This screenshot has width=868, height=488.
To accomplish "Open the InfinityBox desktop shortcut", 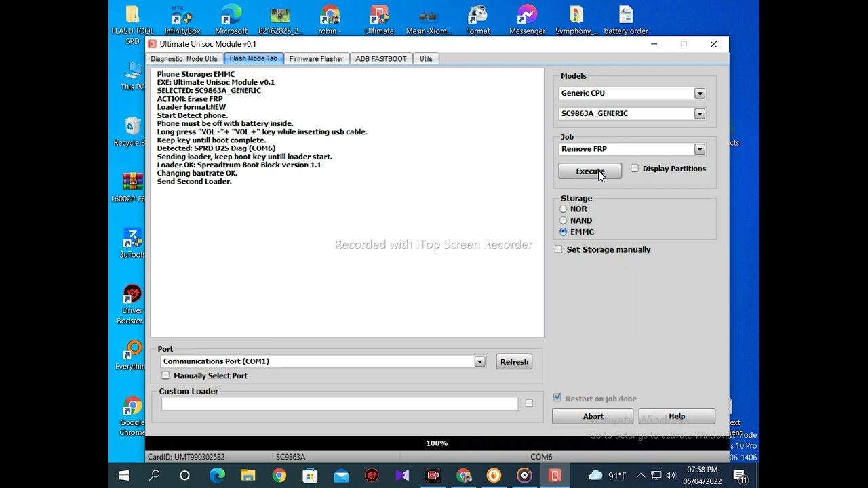I will [x=182, y=20].
